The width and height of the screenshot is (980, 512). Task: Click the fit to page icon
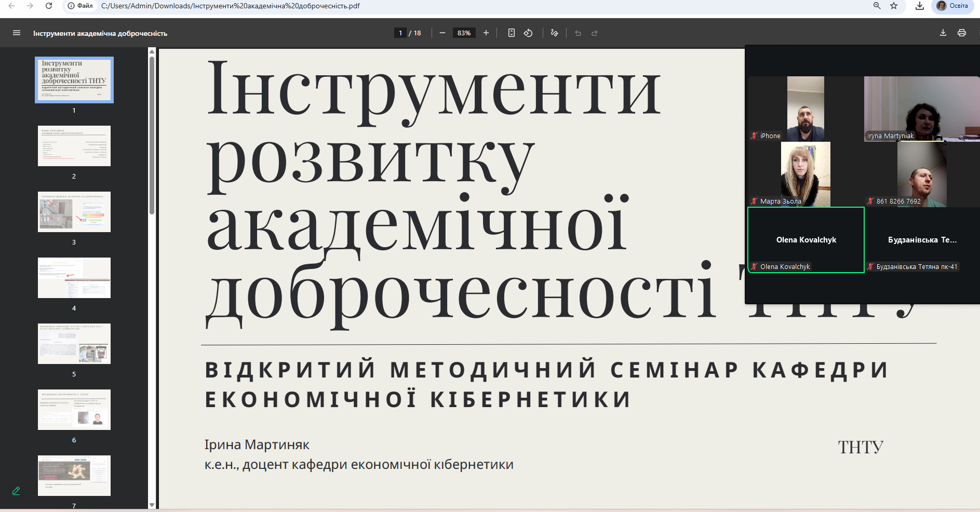click(x=512, y=33)
